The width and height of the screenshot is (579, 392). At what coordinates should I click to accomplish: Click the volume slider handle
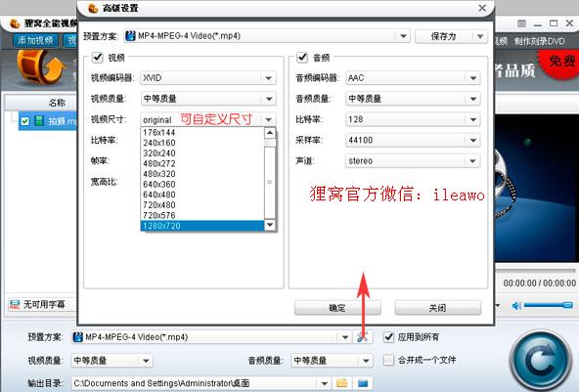pyautogui.click(x=567, y=305)
